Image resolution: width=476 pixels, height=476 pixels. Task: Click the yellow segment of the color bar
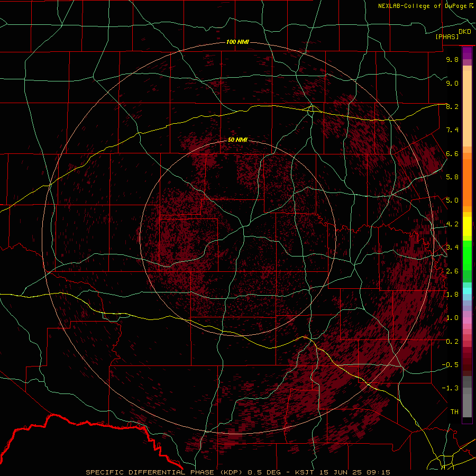pos(467,226)
